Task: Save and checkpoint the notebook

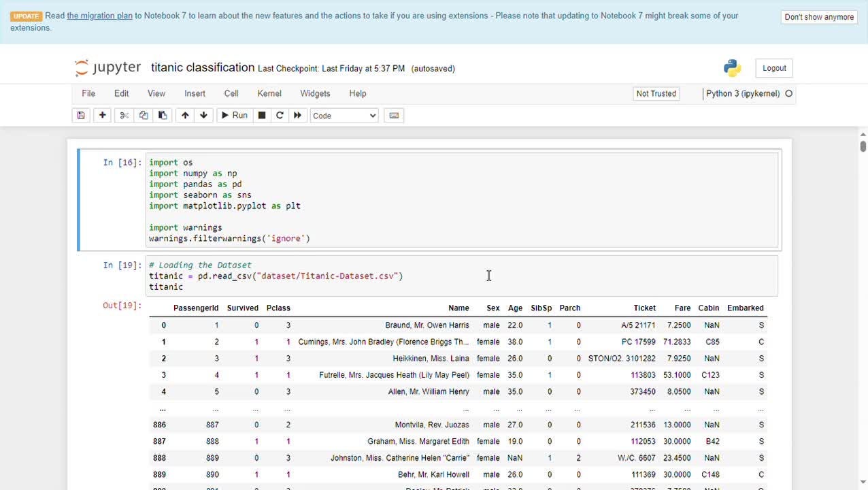Action: (81, 116)
